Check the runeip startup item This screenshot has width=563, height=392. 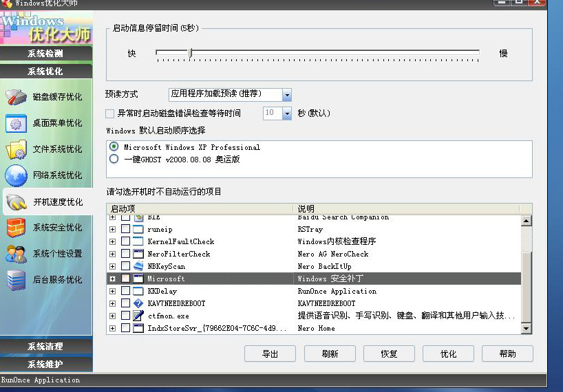tap(125, 229)
